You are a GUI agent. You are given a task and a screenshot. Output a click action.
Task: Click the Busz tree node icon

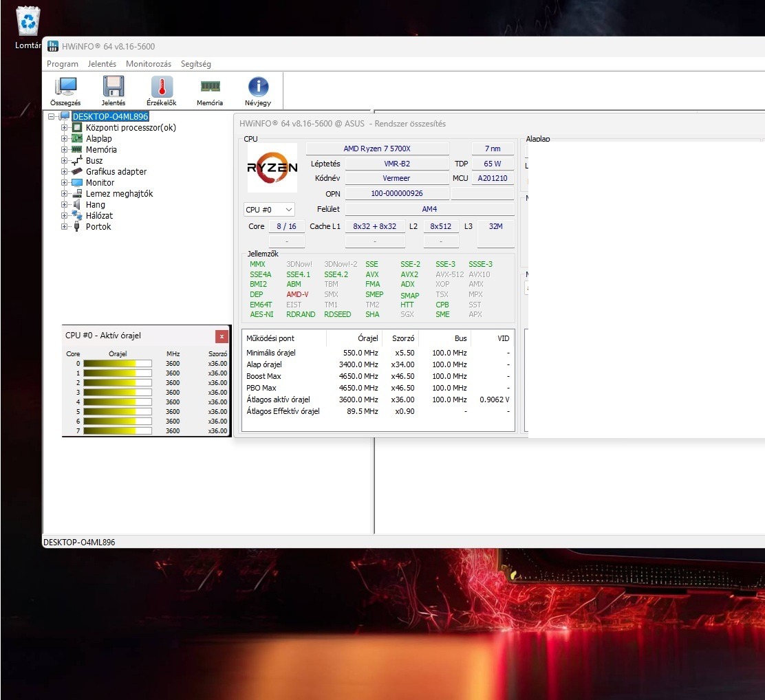point(76,160)
